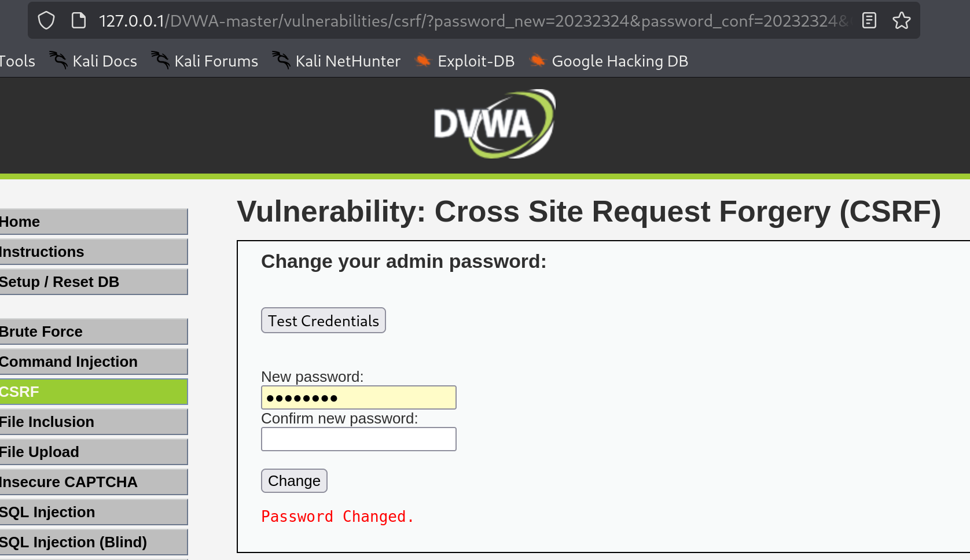Image resolution: width=970 pixels, height=560 pixels.
Task: Navigate to SQL Injection page
Action: point(93,512)
